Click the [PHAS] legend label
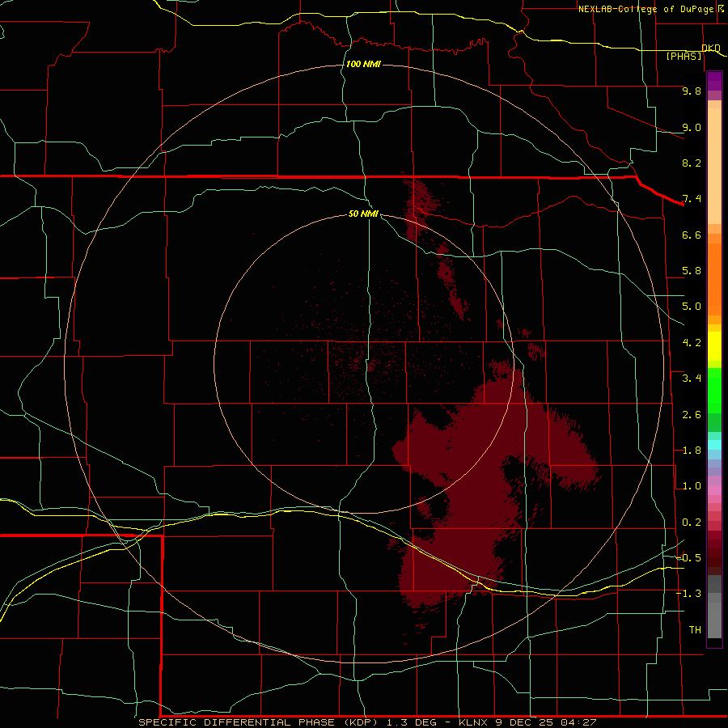Screen dimensions: 728x728 pos(684,56)
